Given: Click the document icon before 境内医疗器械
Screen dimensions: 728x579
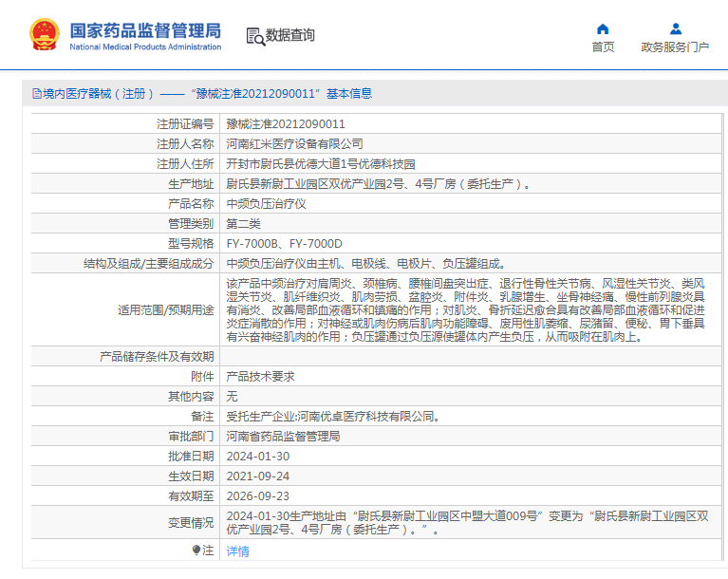Looking at the screenshot, I should click(x=37, y=94).
